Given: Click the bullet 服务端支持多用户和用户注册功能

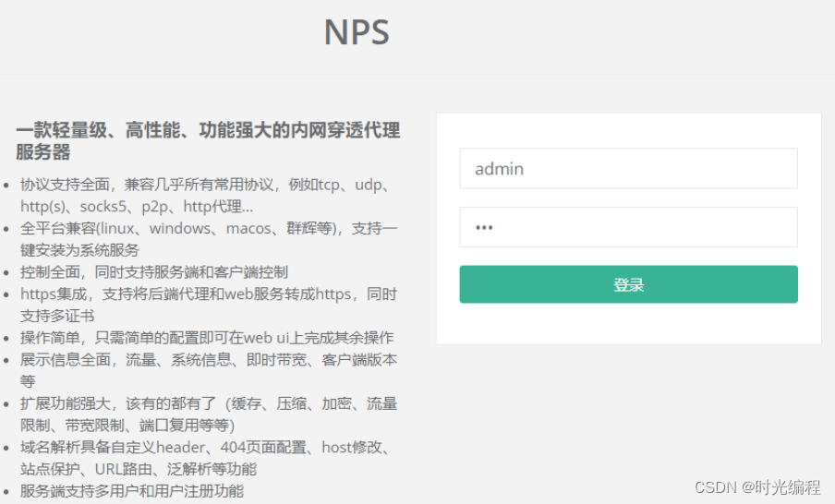Looking at the screenshot, I should (132, 491).
